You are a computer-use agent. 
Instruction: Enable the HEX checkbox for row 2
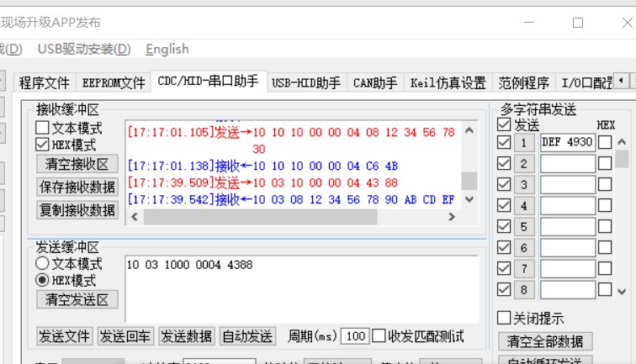[x=605, y=163]
